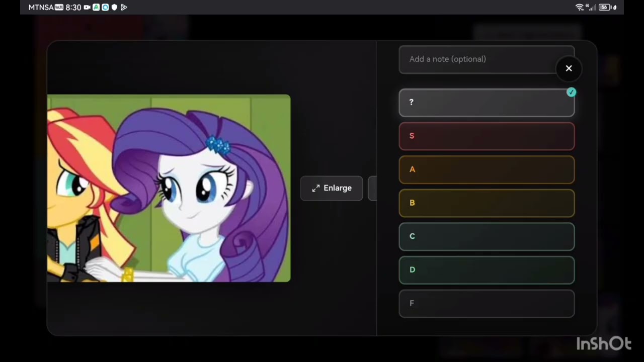Image resolution: width=644 pixels, height=362 pixels.
Task: Assign the F tier
Action: coord(487,303)
